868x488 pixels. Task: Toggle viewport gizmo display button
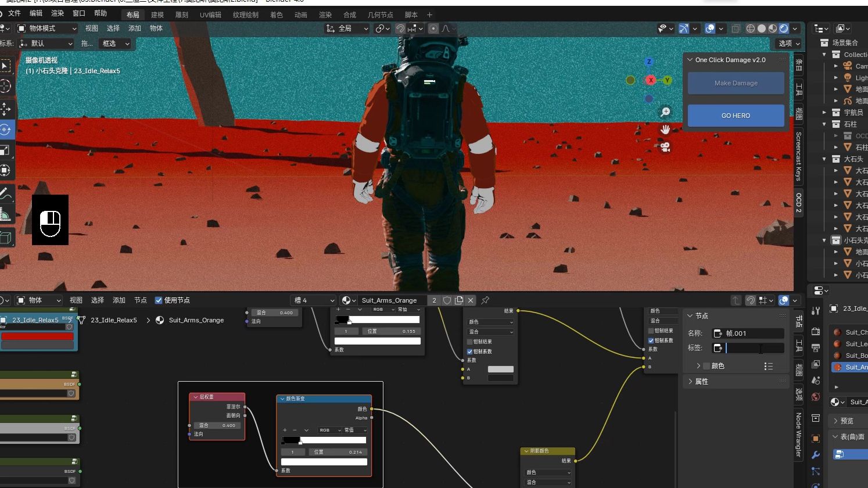pos(684,28)
